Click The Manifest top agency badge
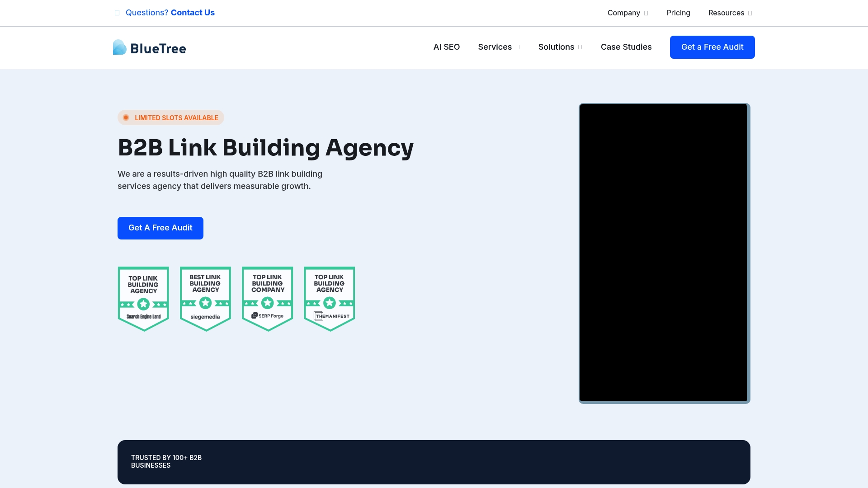 329,299
